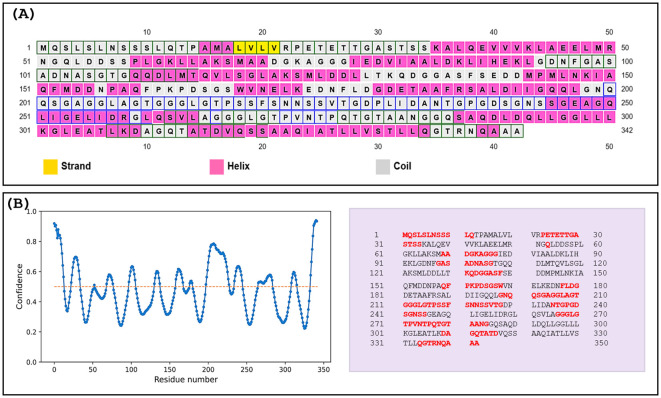Click the 'Residue number' x-axis title
This screenshot has width=661, height=398.
186,379
